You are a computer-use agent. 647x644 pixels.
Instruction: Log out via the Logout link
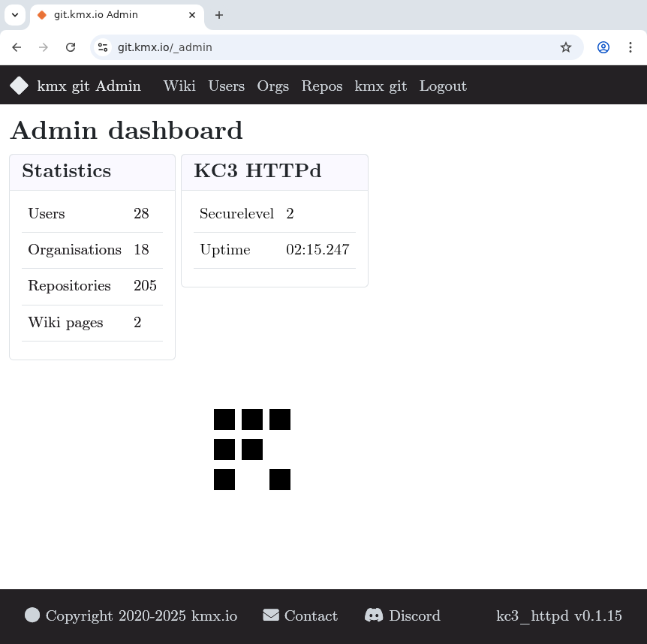(443, 86)
